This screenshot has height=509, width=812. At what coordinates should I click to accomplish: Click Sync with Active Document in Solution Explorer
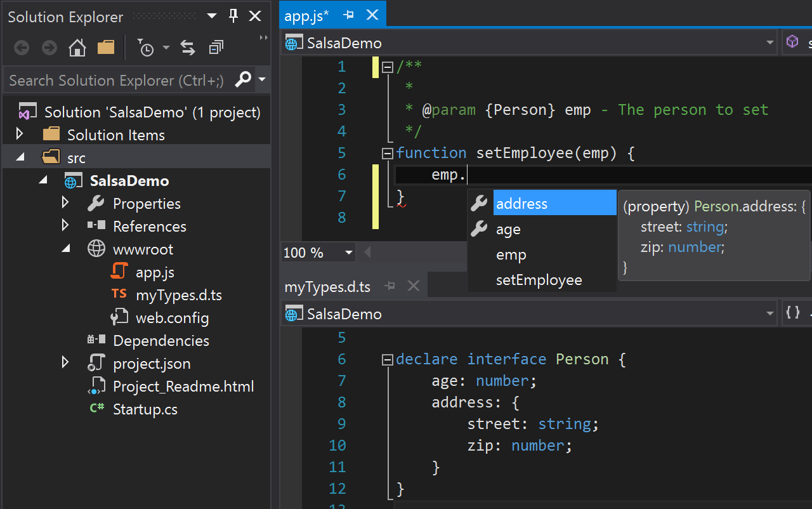point(187,47)
